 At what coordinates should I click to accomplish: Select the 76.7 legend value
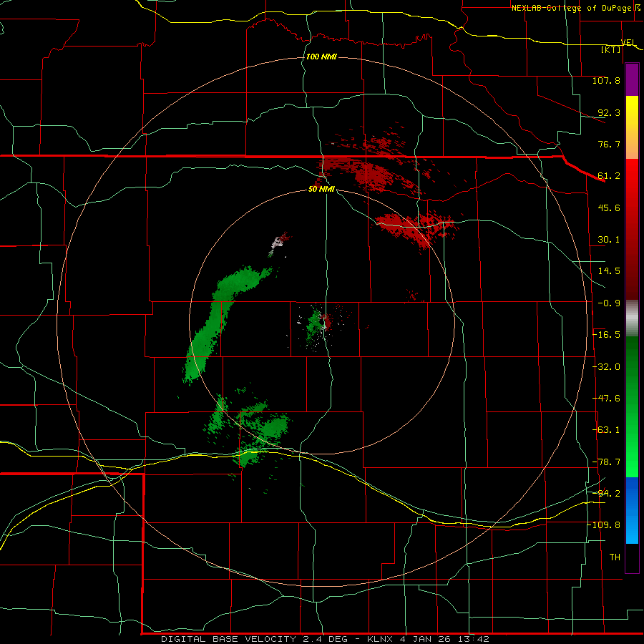[x=609, y=144]
